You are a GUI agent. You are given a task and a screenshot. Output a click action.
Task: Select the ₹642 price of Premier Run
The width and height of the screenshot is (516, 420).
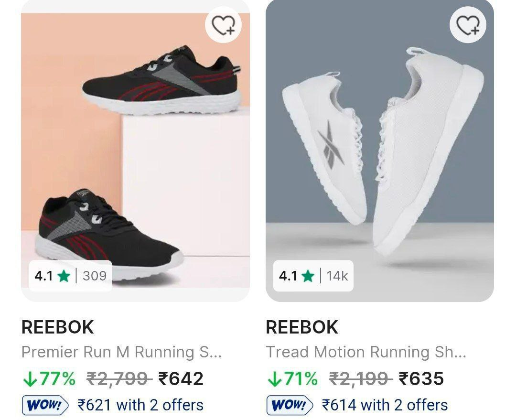pyautogui.click(x=181, y=379)
